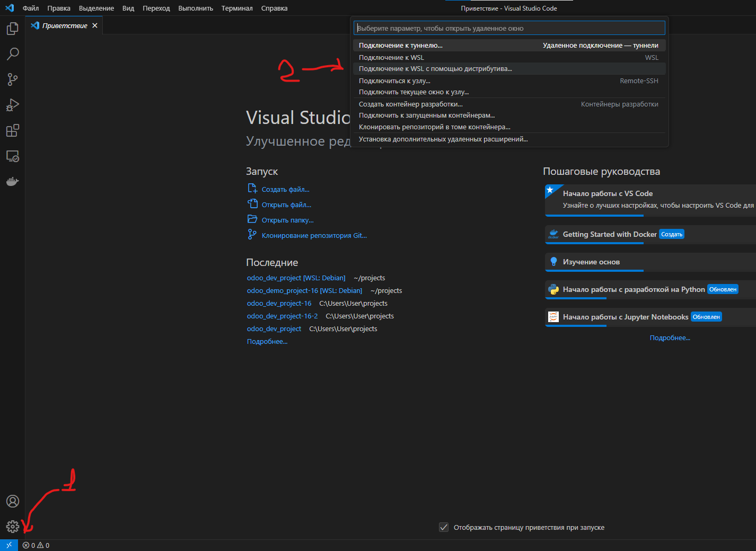This screenshot has width=756, height=551.
Task: Click Подробнее under recent projects
Action: (267, 341)
